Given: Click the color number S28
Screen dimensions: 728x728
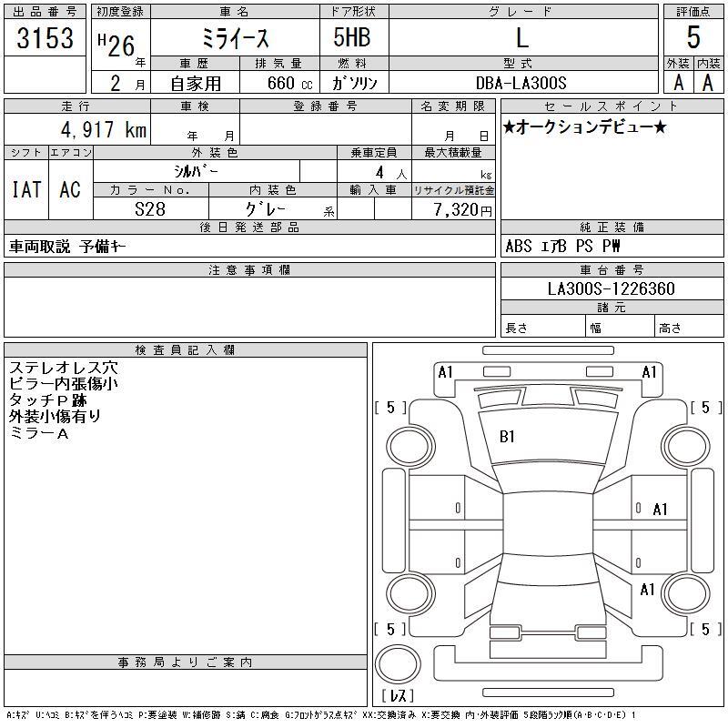Looking at the screenshot, I should [150, 209].
